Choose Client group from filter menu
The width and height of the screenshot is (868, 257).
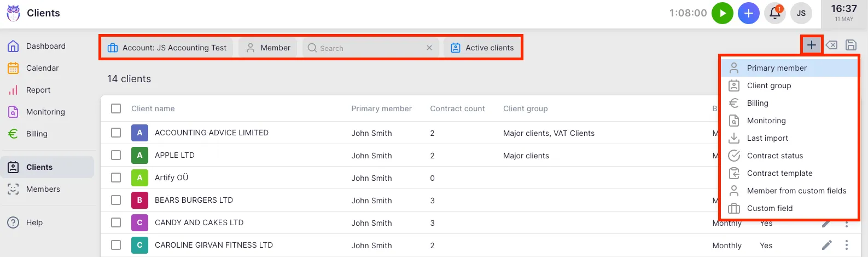pos(768,85)
